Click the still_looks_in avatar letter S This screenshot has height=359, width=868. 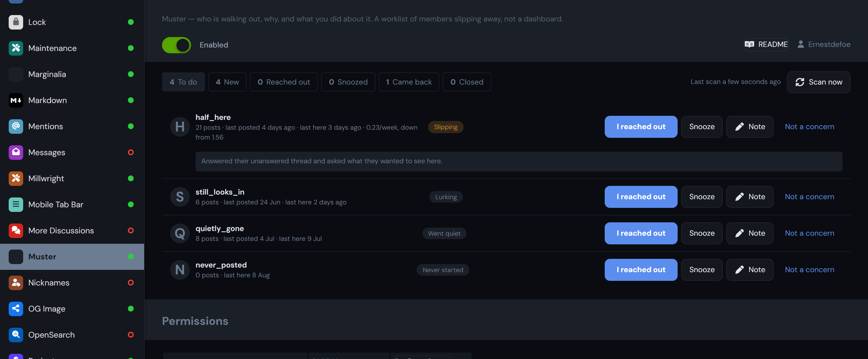tap(180, 197)
